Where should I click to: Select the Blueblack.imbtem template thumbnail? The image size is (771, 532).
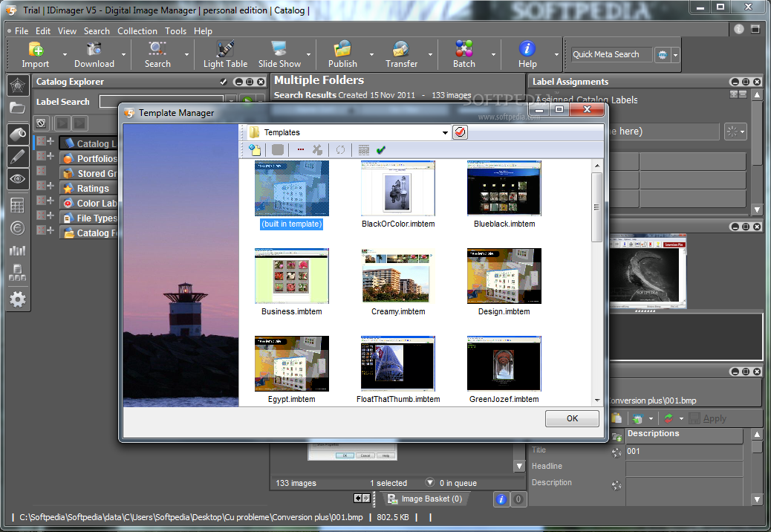click(x=504, y=188)
